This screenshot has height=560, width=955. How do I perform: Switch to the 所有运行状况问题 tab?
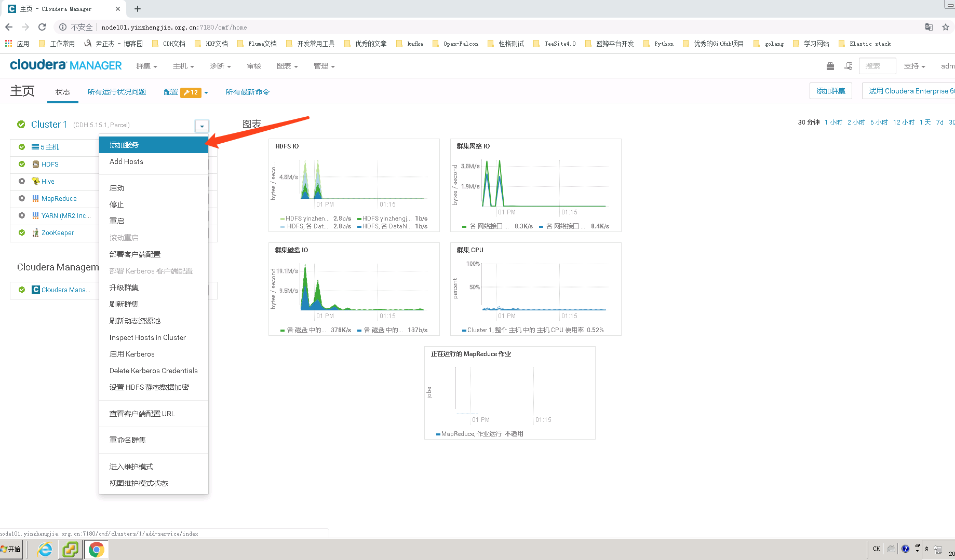tap(116, 92)
